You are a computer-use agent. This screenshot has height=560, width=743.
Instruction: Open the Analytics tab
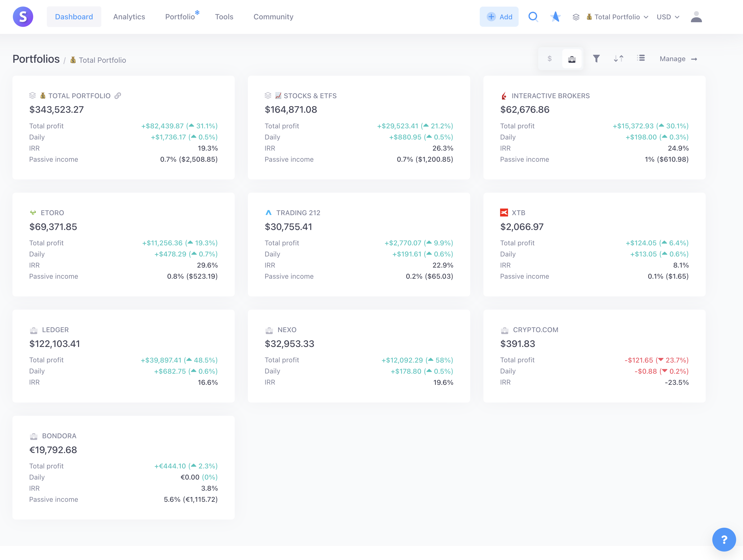tap(129, 17)
